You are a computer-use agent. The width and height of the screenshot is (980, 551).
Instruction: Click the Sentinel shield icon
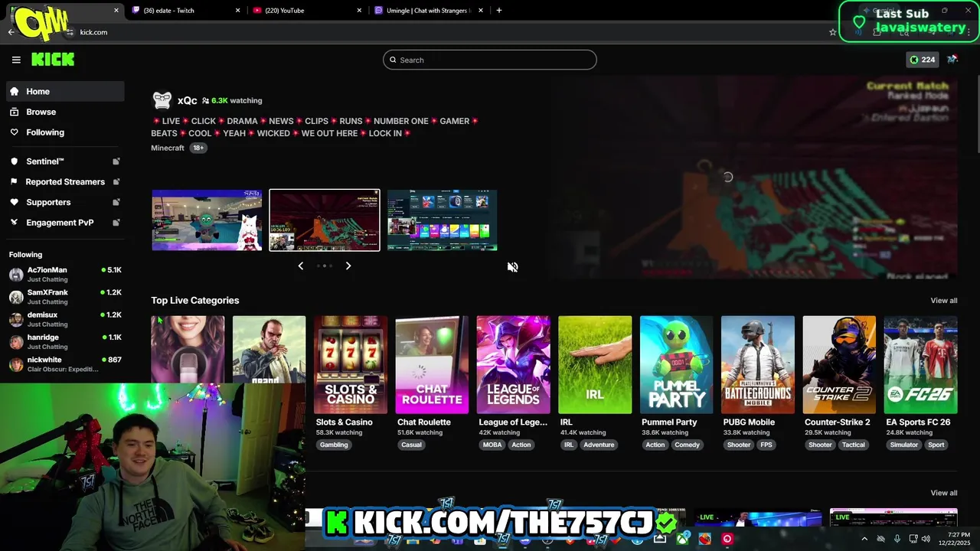[14, 161]
